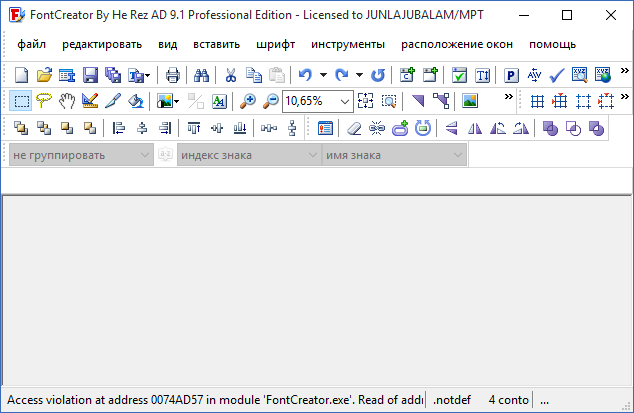
Task: Click the '...' status bar section
Action: pos(544,400)
